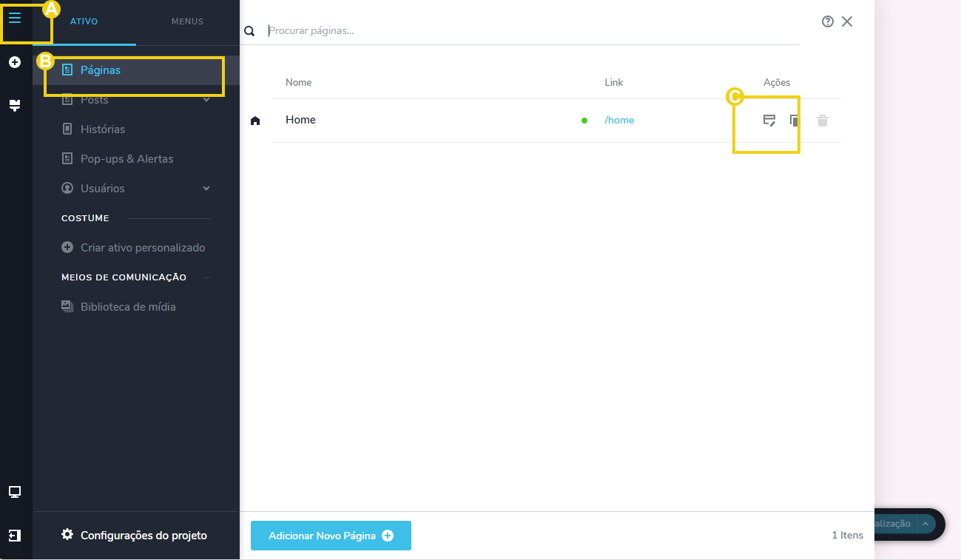Click Adicionar Novo Página button
Viewport: 961px width, 560px height.
(x=331, y=536)
